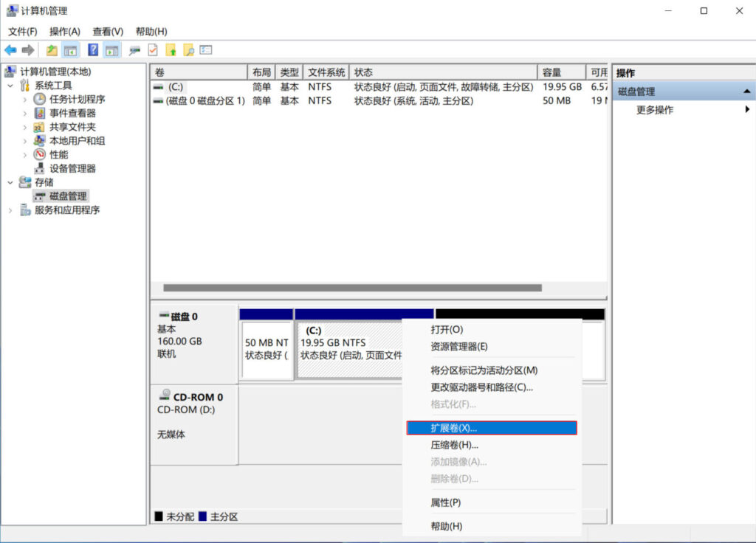756x543 pixels.
Task: Select 存储 tree node
Action: tap(44, 183)
